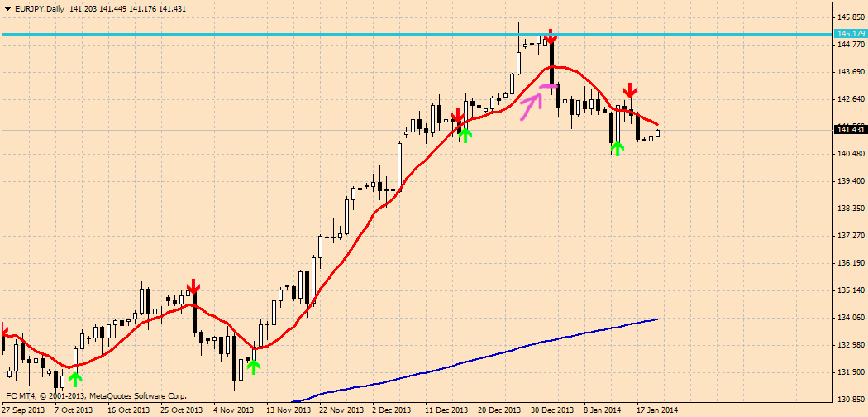Click the current price label 141.431
Viewport: 868px width, 417px height.
[851, 130]
